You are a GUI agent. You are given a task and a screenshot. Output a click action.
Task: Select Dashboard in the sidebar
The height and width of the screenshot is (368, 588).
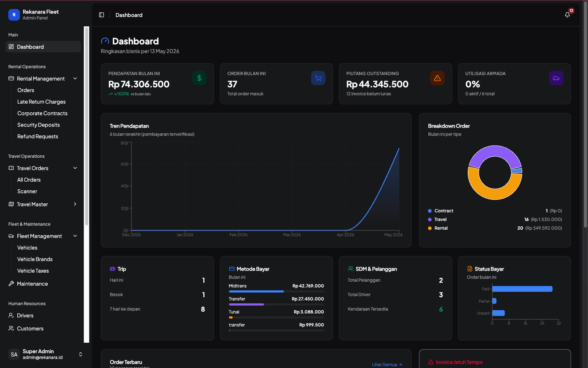[43, 47]
